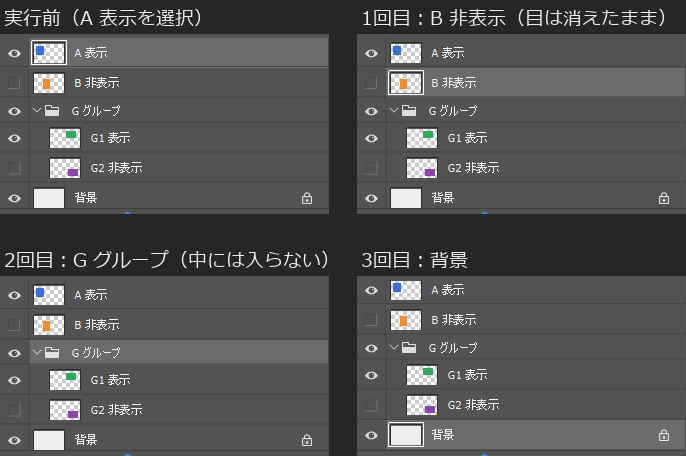This screenshot has height=456, width=686.
Task: Select A 表示 thumbnail in 1回目 panel
Action: pyautogui.click(x=406, y=53)
